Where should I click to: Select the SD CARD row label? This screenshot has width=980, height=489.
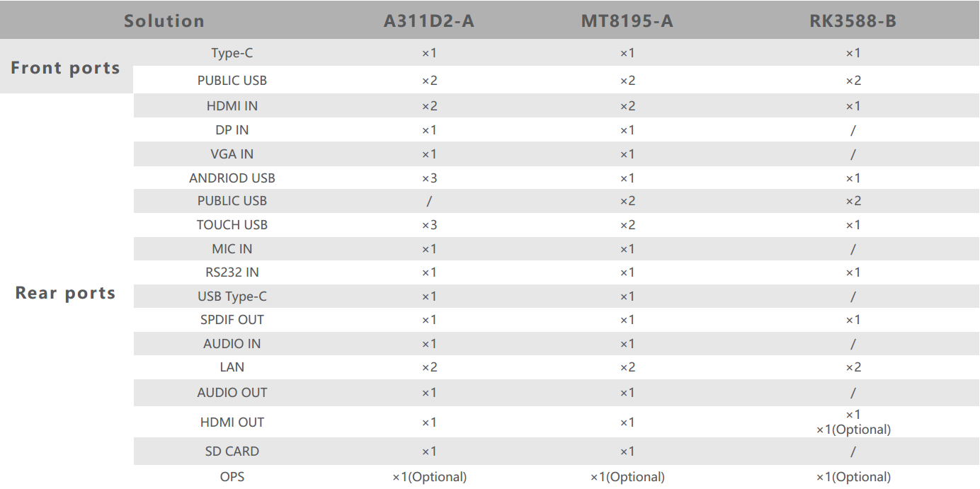coord(232,451)
